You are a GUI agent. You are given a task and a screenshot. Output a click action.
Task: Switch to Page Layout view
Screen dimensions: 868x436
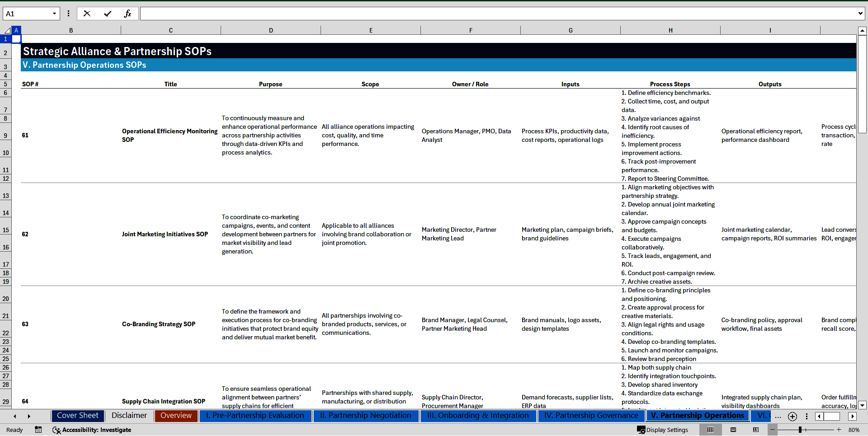pyautogui.click(x=733, y=430)
